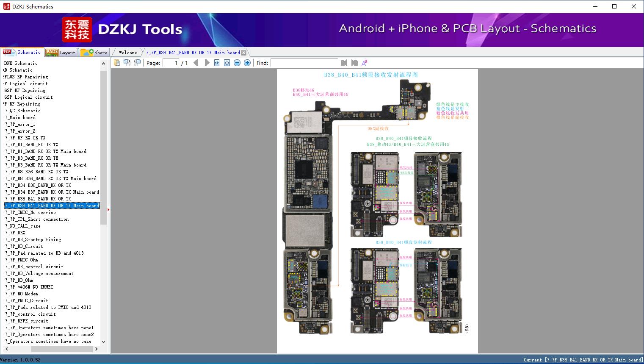The image size is (644, 364).
Task: Click the page number input field
Action: point(171,63)
